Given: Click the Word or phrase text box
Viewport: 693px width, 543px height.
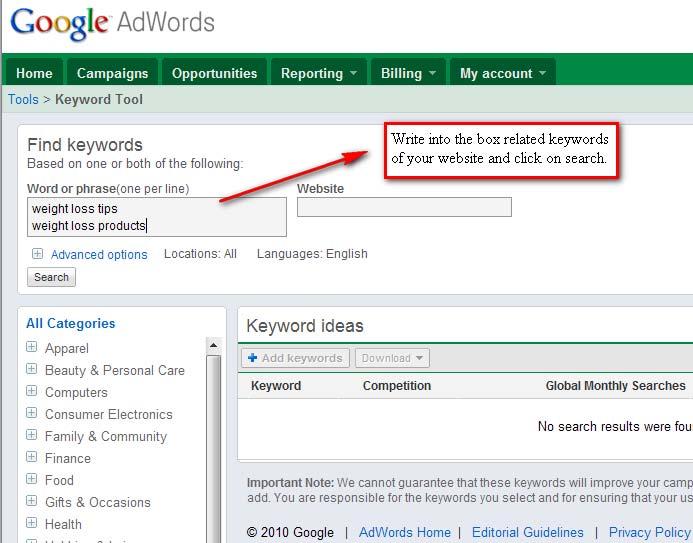Looking at the screenshot, I should pos(156,217).
